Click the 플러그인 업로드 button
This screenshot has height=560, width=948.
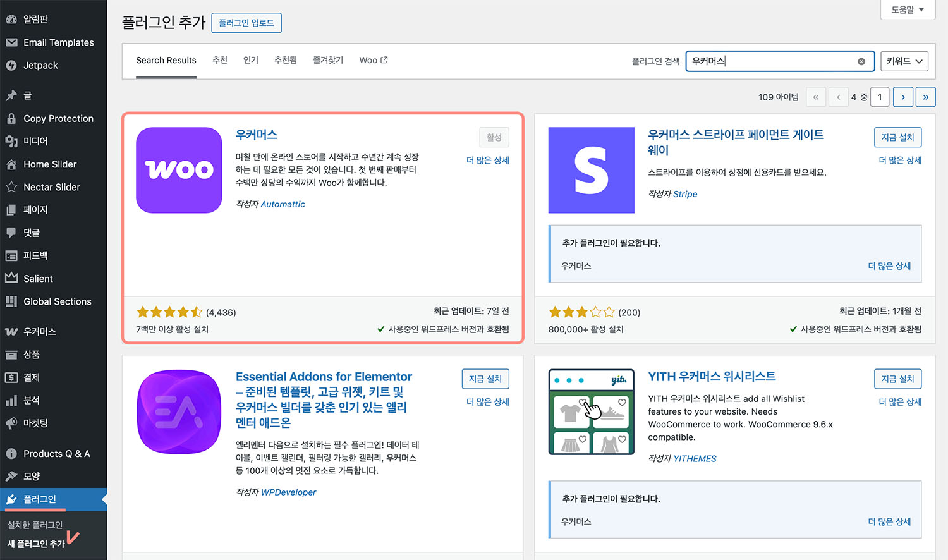(246, 23)
